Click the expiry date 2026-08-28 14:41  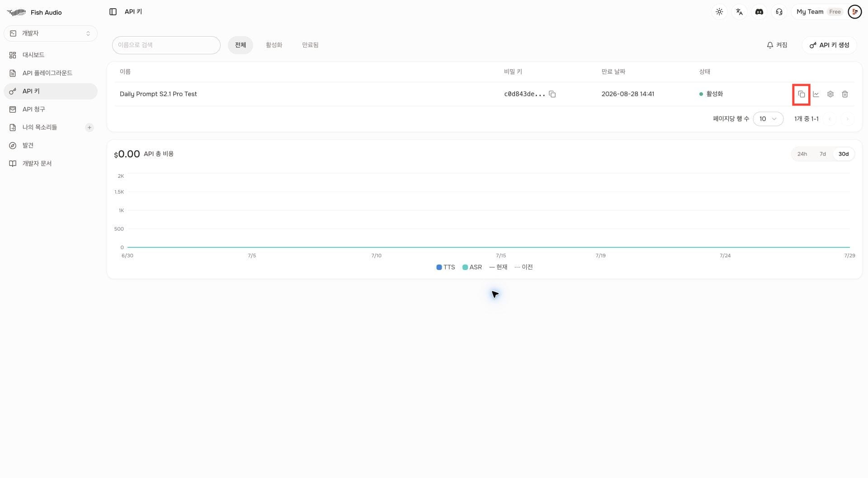coord(627,94)
